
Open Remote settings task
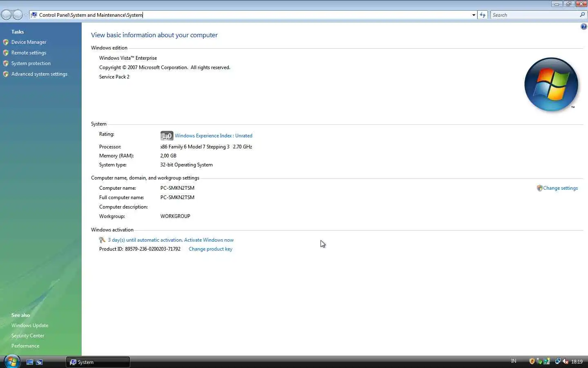[29, 53]
